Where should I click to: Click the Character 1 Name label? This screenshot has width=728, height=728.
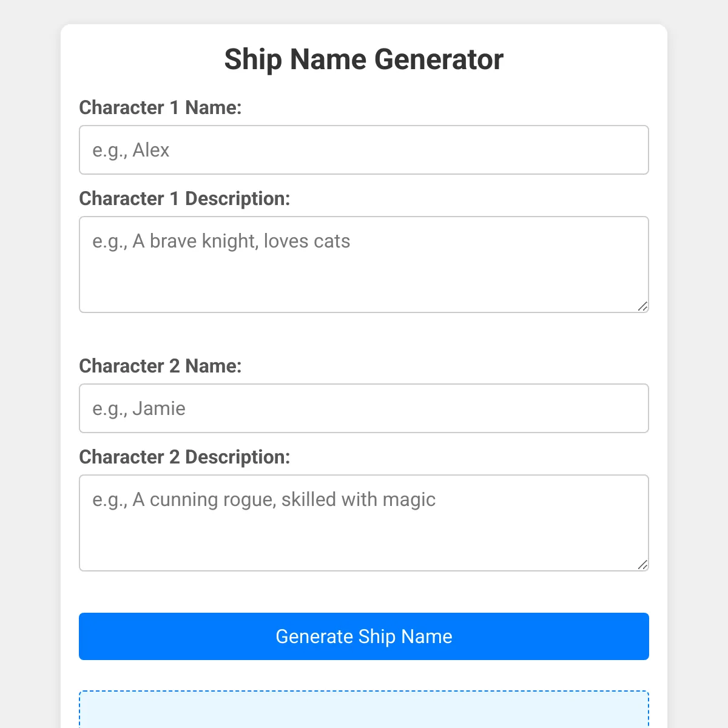tap(160, 107)
